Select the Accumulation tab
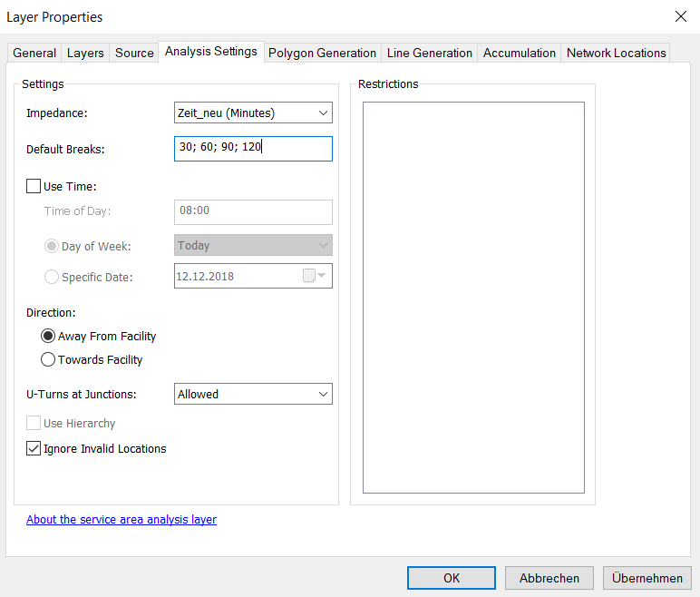 (x=520, y=53)
